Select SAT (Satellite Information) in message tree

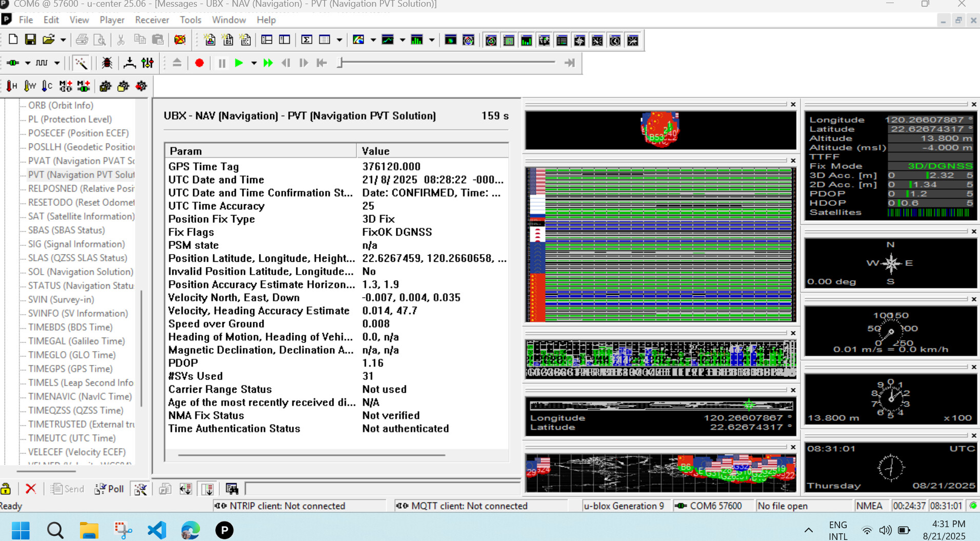81,216
